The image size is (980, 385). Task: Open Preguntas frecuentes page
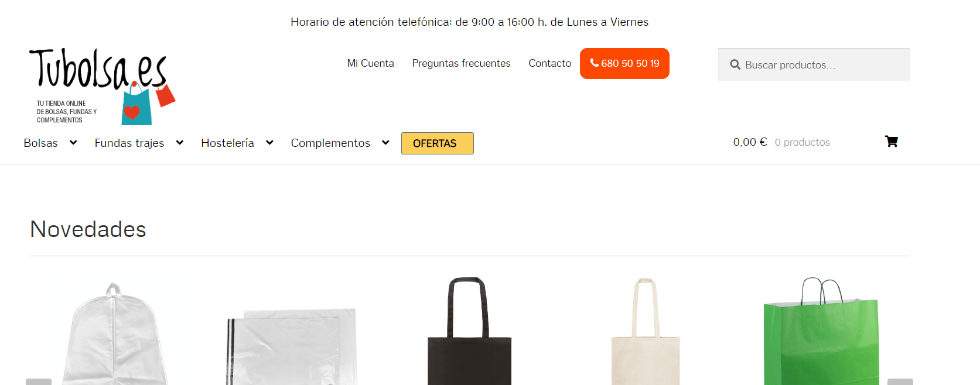tap(461, 63)
